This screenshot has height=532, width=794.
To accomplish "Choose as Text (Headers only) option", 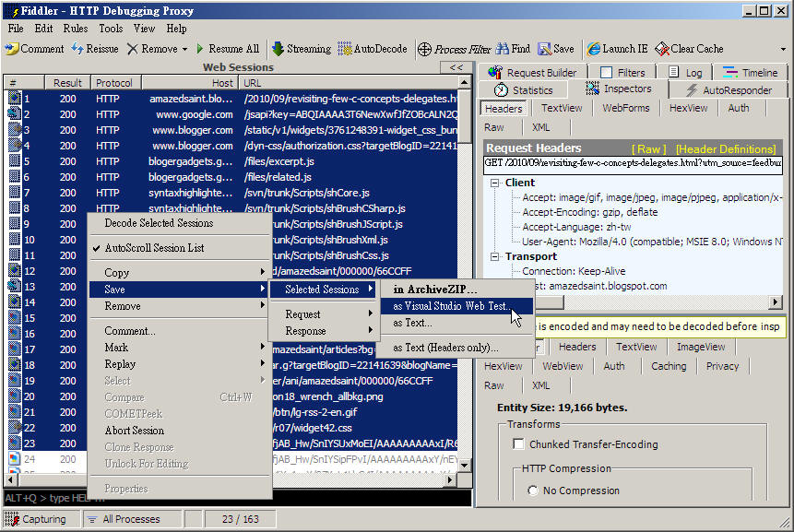I will coord(457,348).
